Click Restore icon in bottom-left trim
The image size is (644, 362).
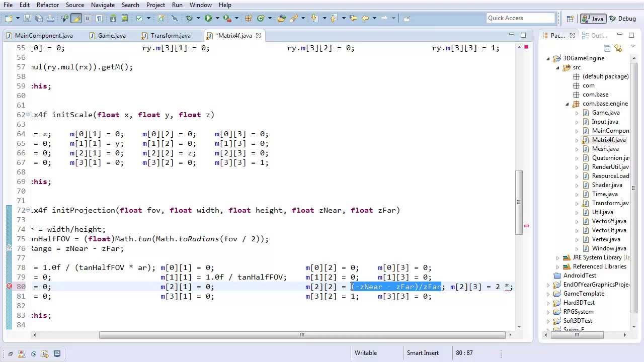coord(10,354)
